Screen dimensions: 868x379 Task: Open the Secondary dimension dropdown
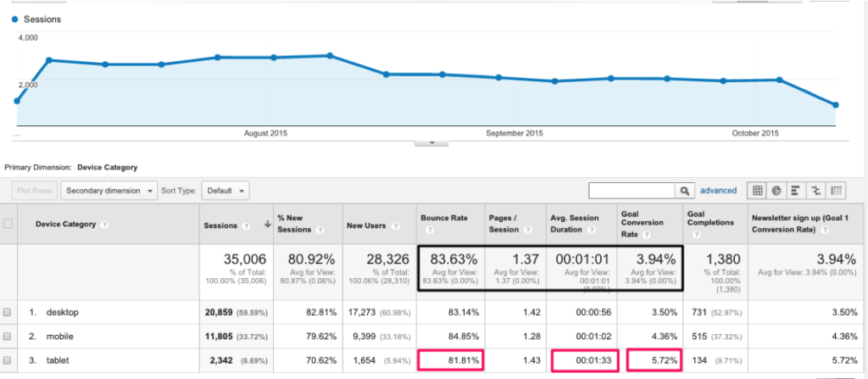(x=109, y=191)
